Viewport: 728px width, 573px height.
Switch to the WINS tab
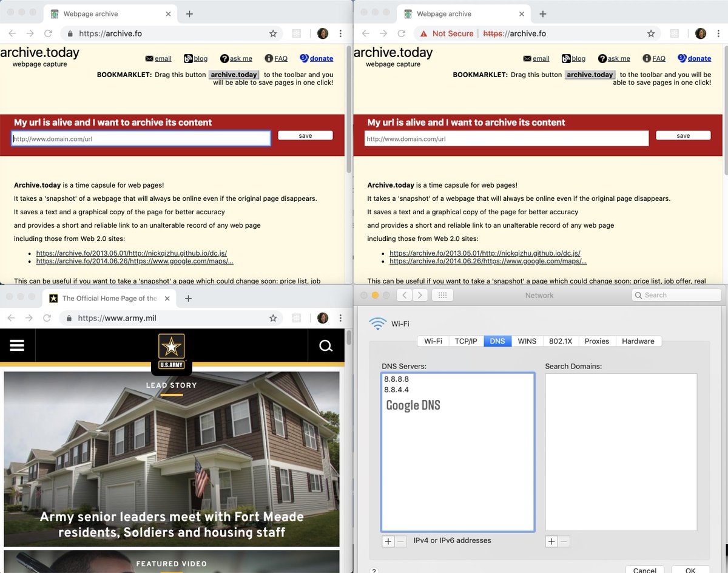527,341
